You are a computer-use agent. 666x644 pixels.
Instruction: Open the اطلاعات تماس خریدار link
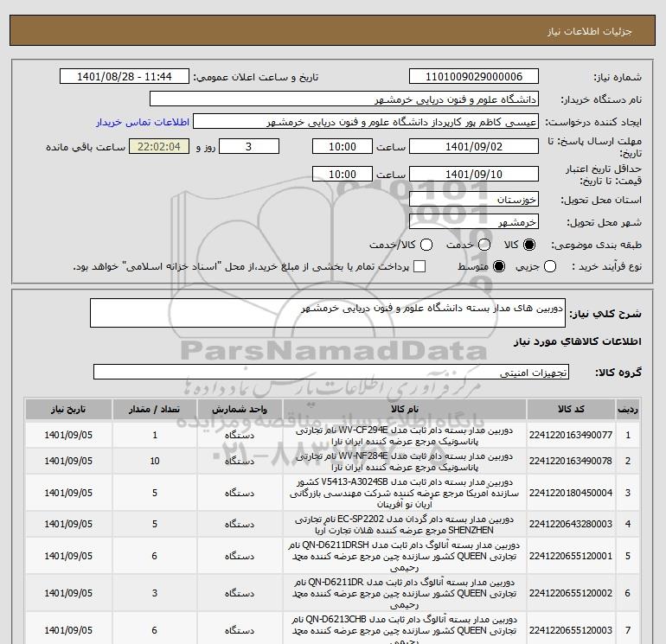click(x=143, y=122)
